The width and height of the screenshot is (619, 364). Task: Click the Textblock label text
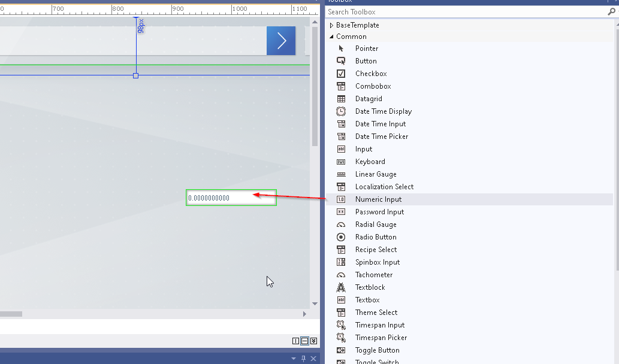[370, 287]
